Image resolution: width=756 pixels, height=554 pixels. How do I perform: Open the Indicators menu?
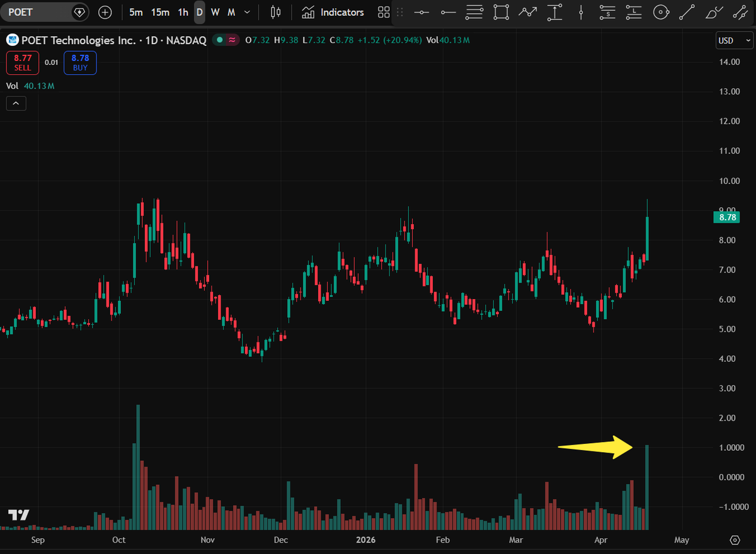point(333,12)
